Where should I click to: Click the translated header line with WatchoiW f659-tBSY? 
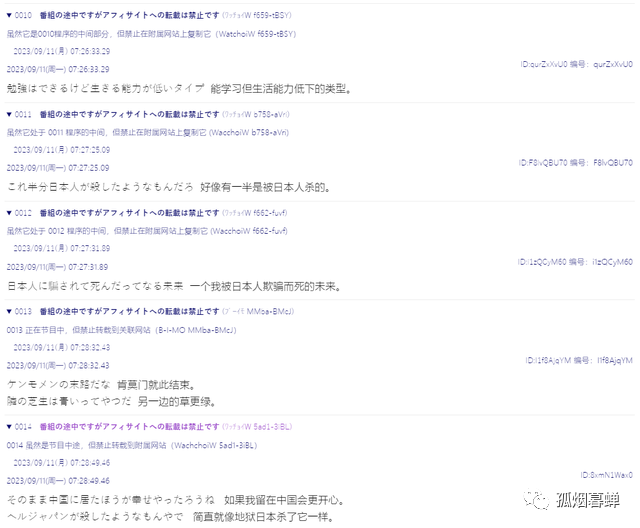click(151, 34)
